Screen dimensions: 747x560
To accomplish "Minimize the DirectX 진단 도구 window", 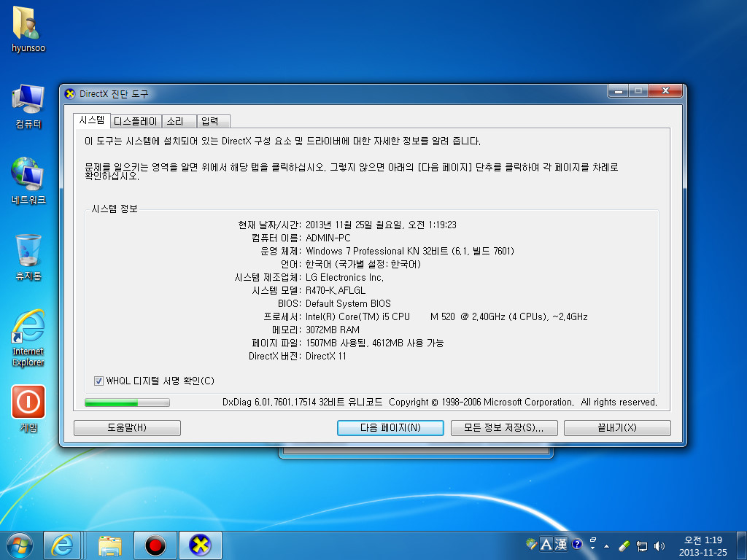I will coord(619,90).
